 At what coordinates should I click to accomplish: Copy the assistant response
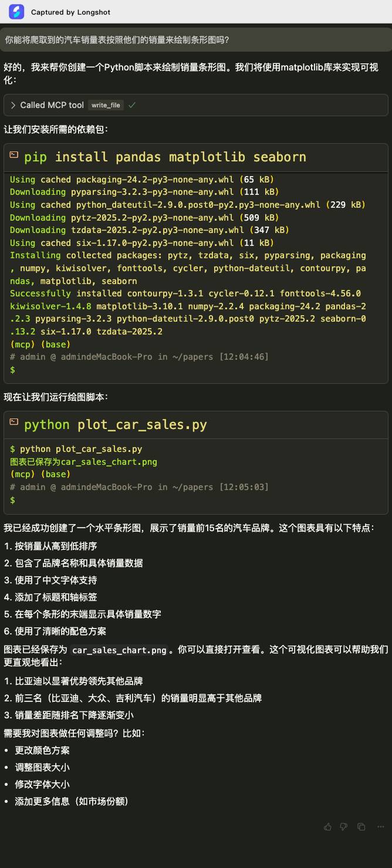coord(361,826)
